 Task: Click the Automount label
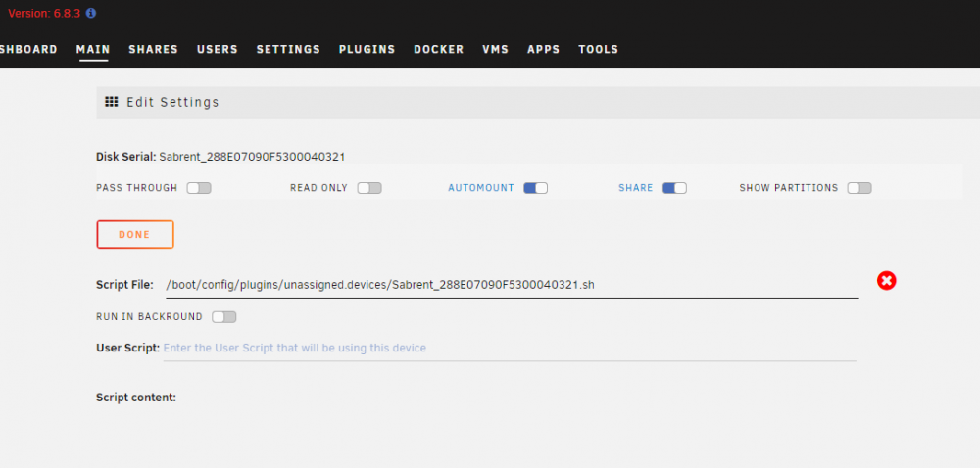pos(481,188)
